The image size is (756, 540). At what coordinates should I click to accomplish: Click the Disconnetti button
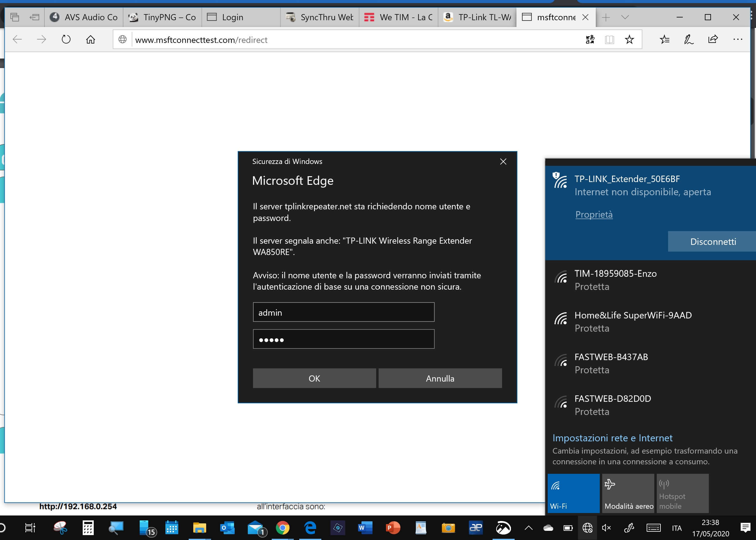tap(713, 241)
